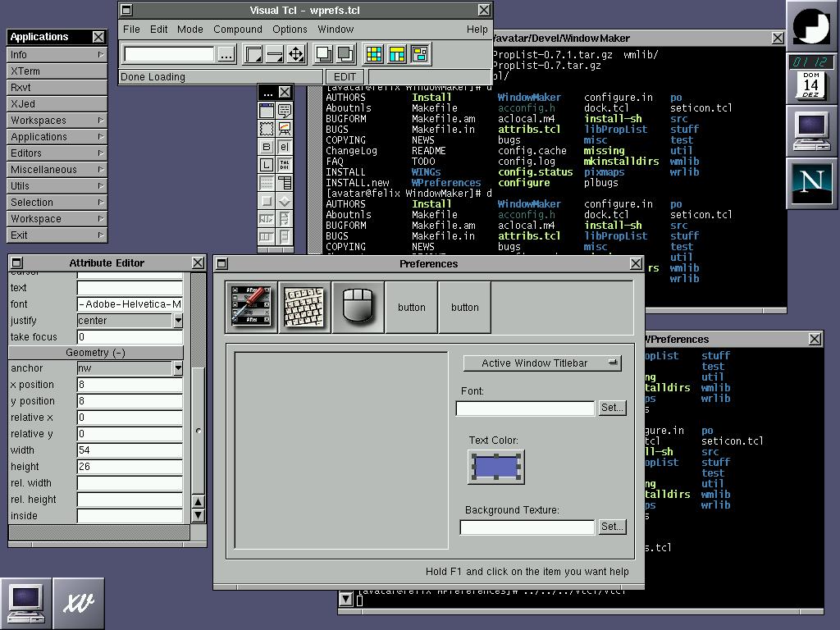840x630 pixels.
Task: Click the xv application icon
Action: (x=79, y=603)
